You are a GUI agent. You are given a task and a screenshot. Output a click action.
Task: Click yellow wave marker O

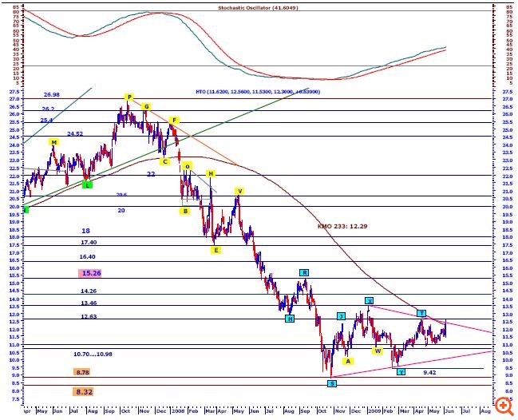pos(187,167)
